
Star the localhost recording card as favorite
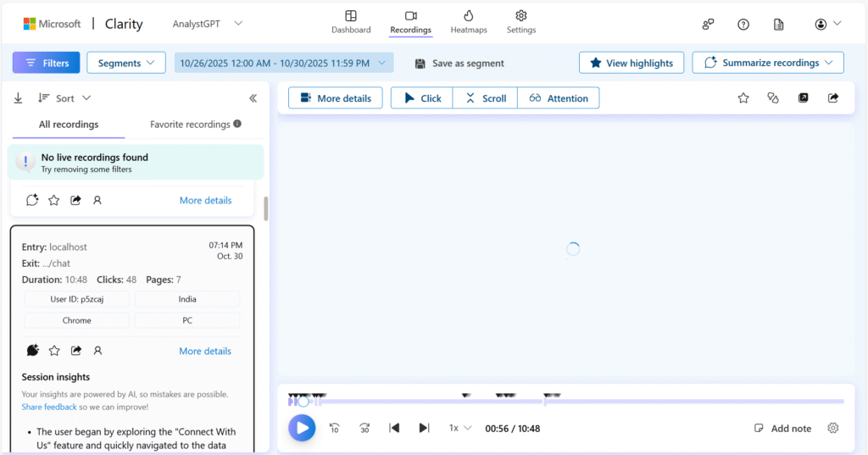pyautogui.click(x=54, y=351)
